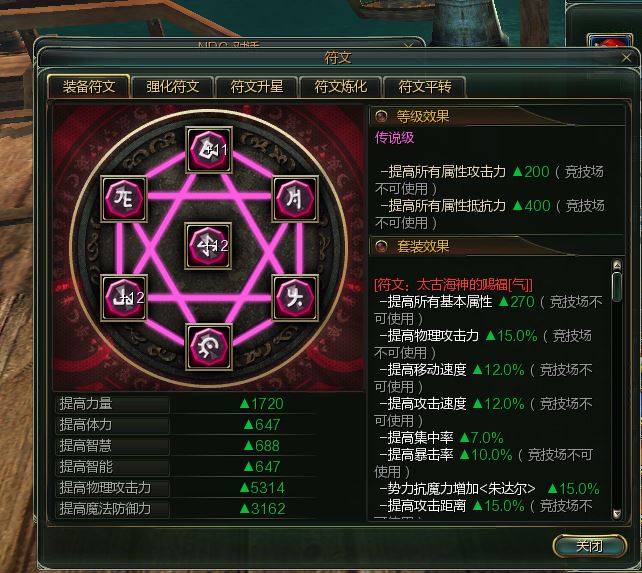
Task: Click the 关闭 button
Action: click(x=590, y=546)
